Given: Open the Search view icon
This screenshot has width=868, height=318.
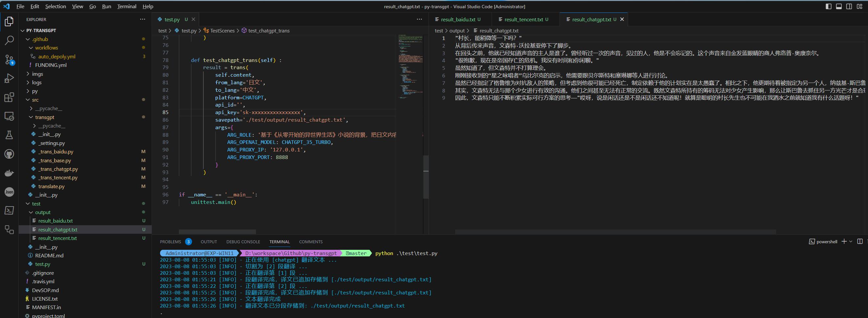Looking at the screenshot, I should (x=9, y=40).
